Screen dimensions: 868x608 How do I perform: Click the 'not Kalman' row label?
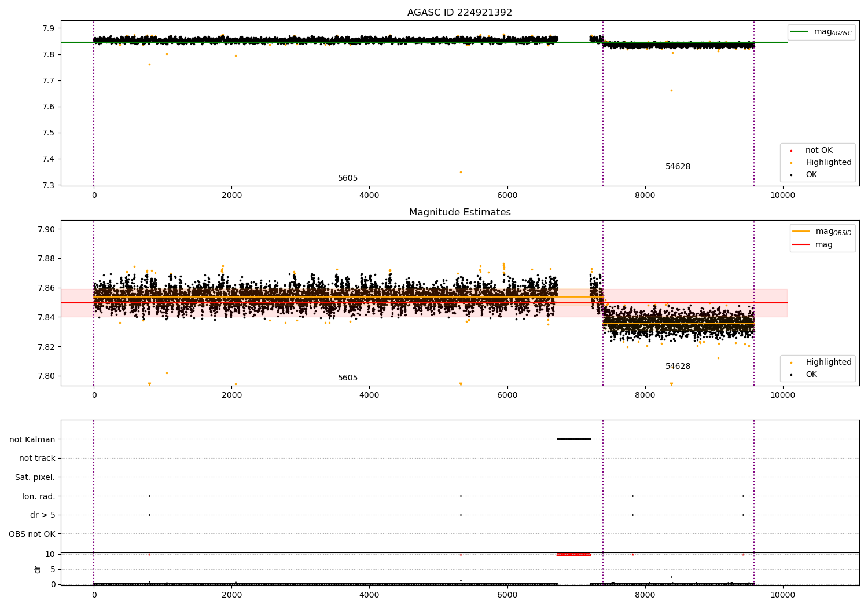coord(32,439)
